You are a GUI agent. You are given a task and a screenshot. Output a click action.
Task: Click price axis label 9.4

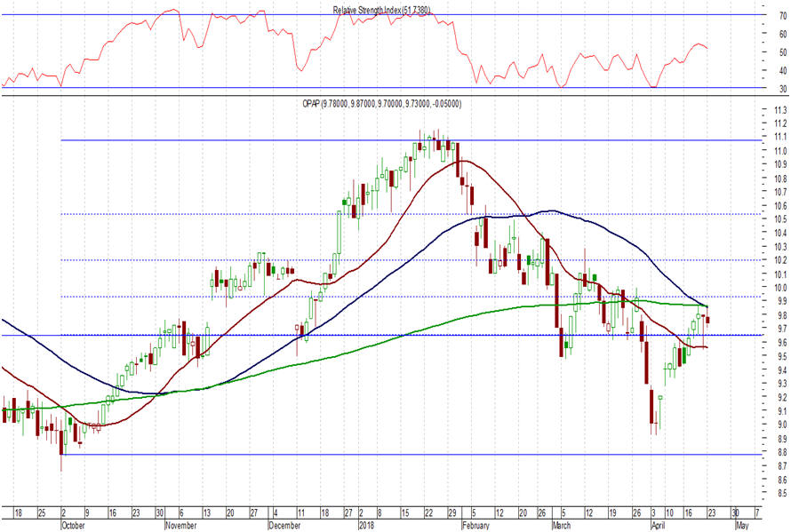(782, 370)
